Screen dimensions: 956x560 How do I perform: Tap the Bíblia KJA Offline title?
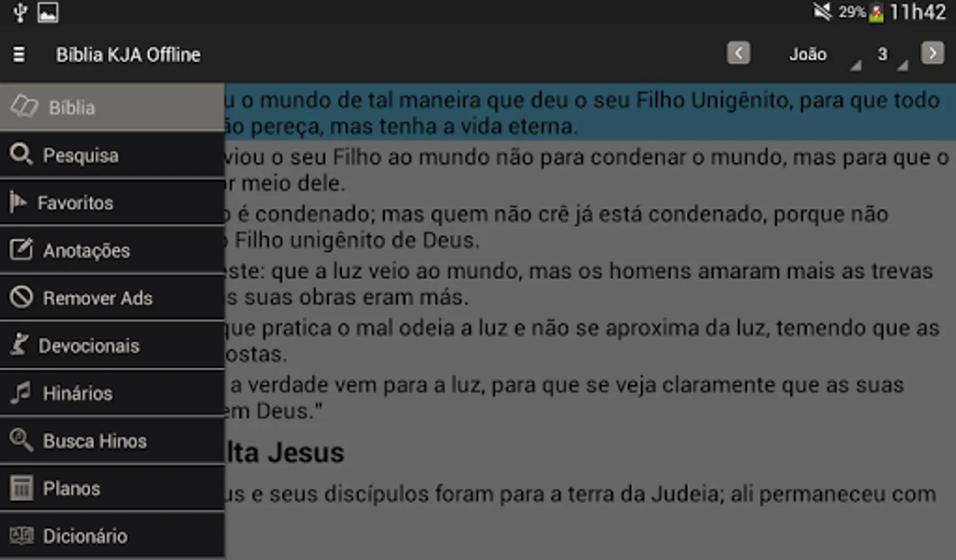click(x=128, y=55)
